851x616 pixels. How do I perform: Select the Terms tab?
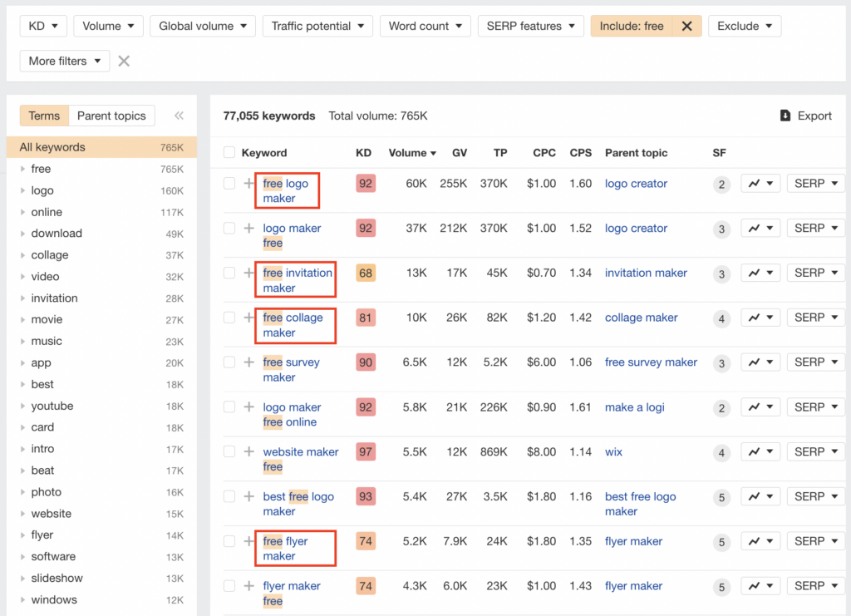point(44,116)
